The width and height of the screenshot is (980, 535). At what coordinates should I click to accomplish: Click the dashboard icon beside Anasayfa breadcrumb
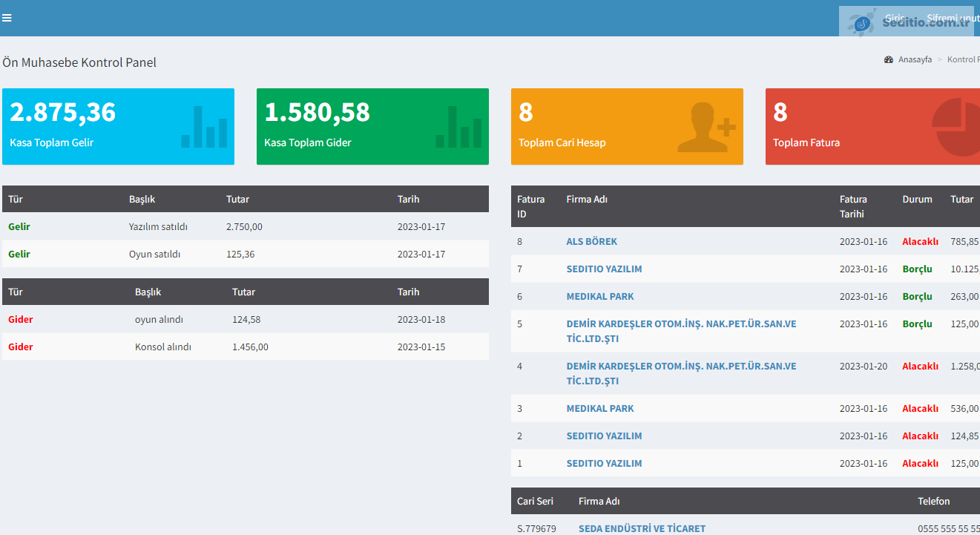889,59
